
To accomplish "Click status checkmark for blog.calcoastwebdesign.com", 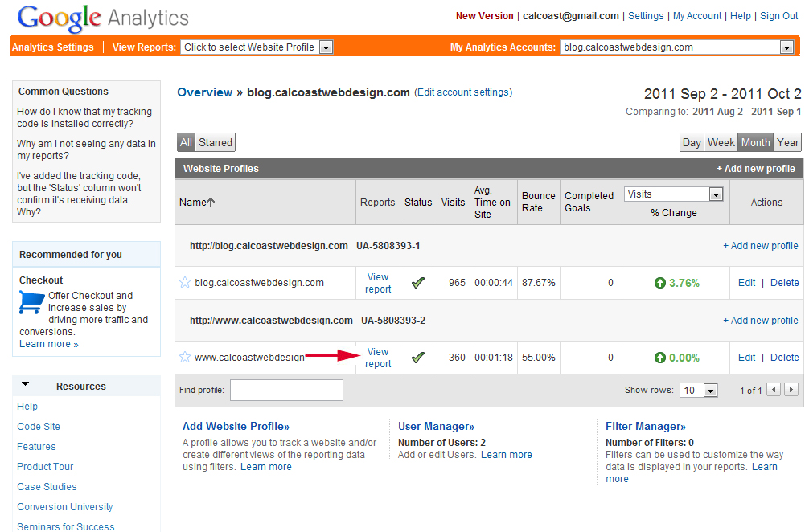I will click(x=418, y=283).
